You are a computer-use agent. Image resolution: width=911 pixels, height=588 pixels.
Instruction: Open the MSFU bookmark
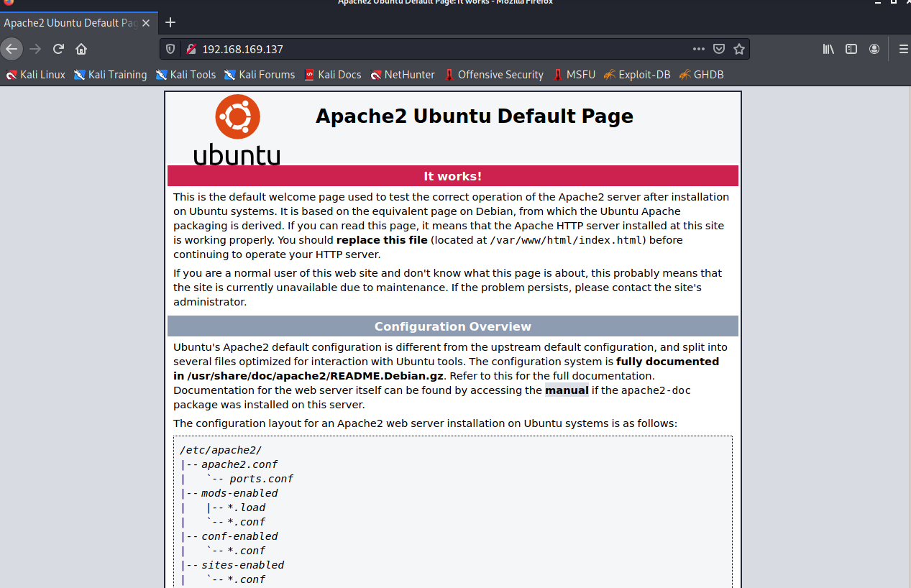click(574, 75)
